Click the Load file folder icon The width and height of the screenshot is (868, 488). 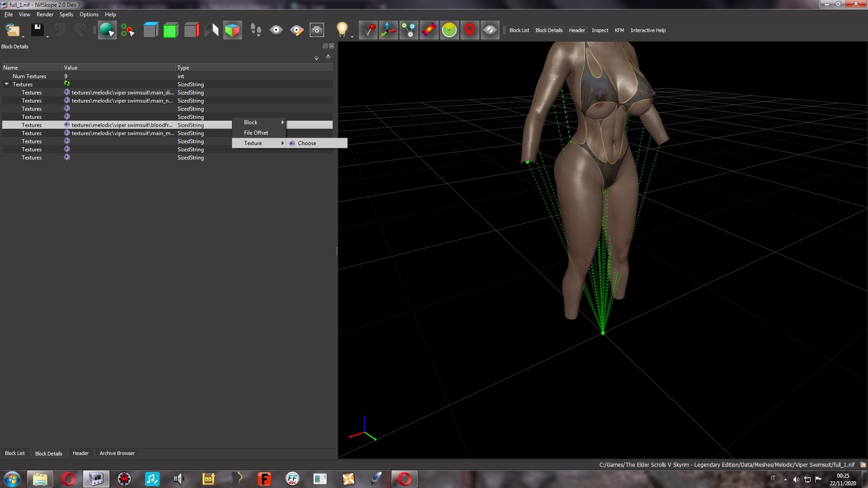tap(12, 30)
